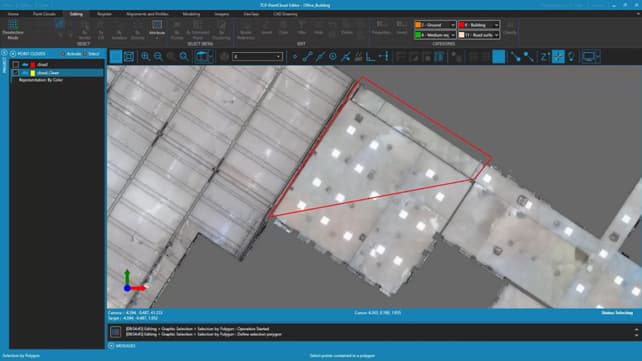The width and height of the screenshot is (642, 361).
Task: Check the first point cloud checkbox
Action: click(16, 65)
